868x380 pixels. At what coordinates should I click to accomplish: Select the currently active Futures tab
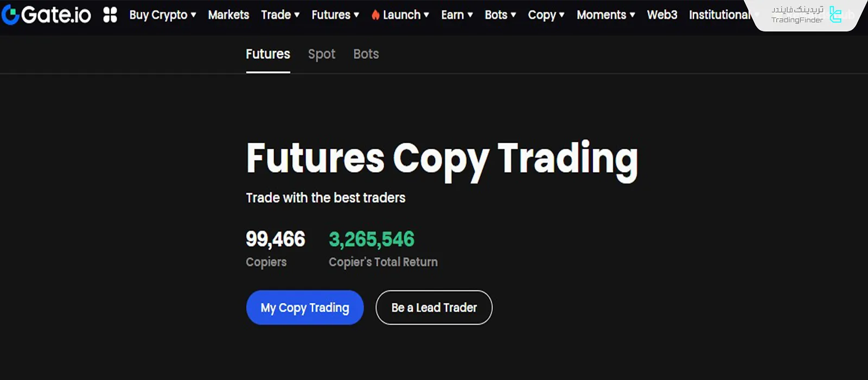click(x=267, y=54)
